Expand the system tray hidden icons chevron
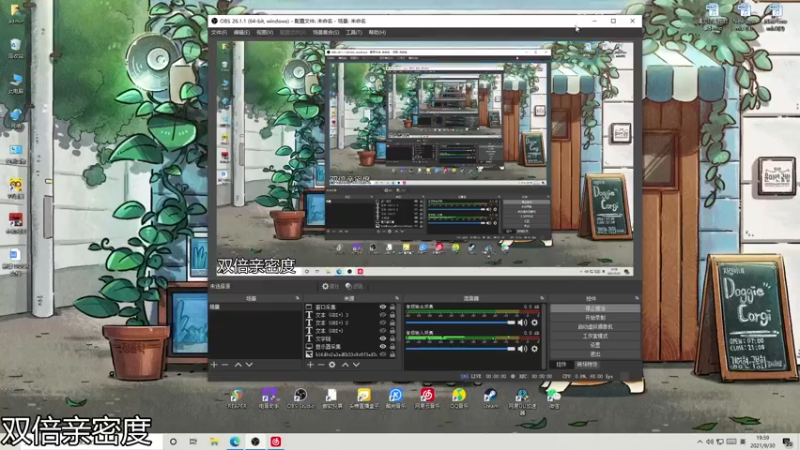The image size is (800, 450). [x=699, y=441]
